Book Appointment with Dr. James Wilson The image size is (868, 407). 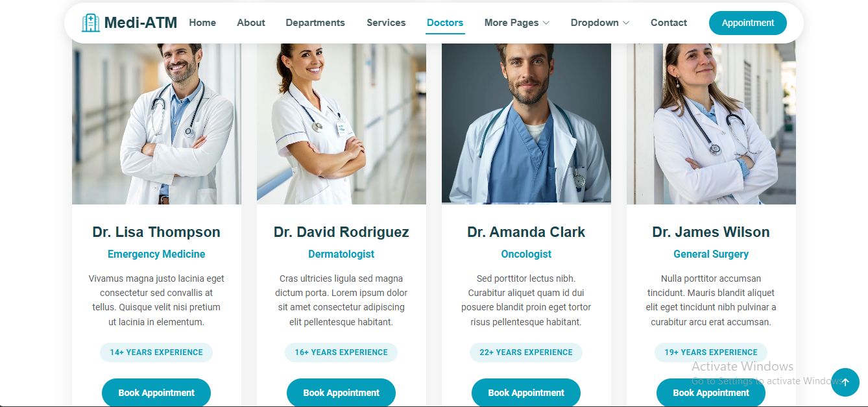click(711, 393)
